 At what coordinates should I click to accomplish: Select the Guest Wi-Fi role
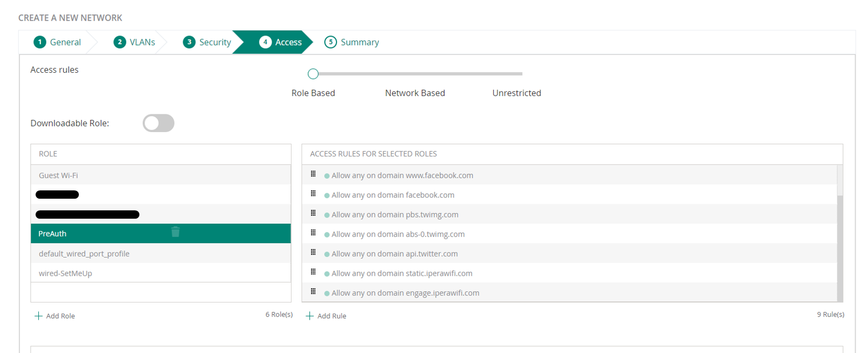point(160,175)
